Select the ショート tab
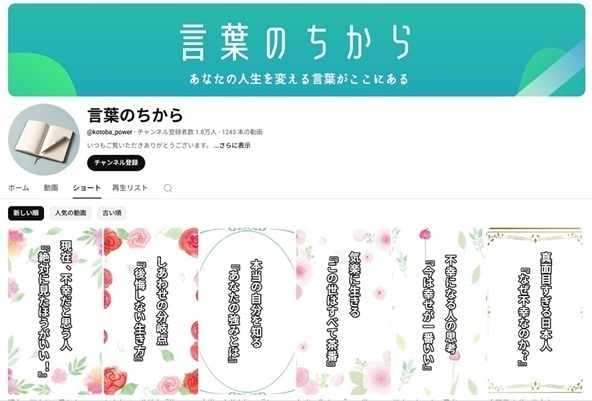Screen dimensions: 592x401 (87, 188)
